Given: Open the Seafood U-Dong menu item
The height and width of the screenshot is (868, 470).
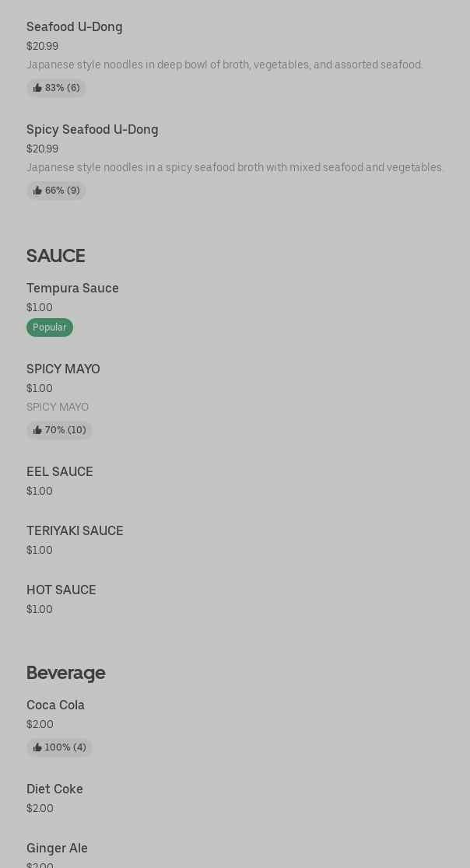Looking at the screenshot, I should click(75, 27).
